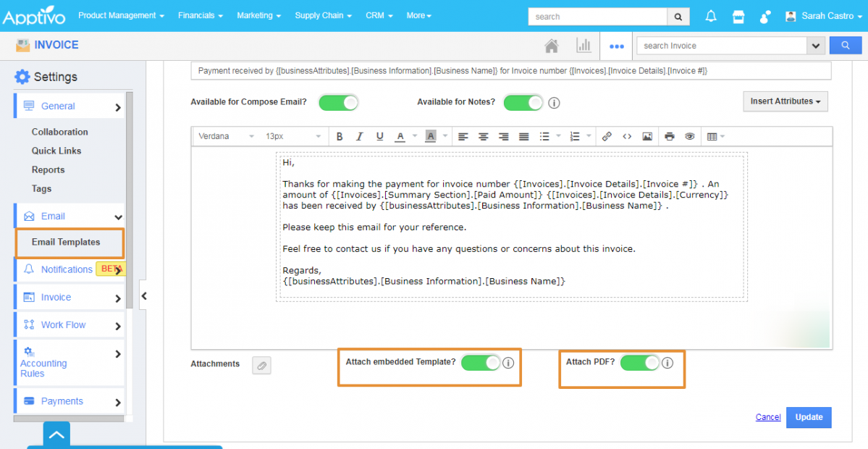Open the app store icon in header
Image resolution: width=868 pixels, height=449 pixels.
738,16
